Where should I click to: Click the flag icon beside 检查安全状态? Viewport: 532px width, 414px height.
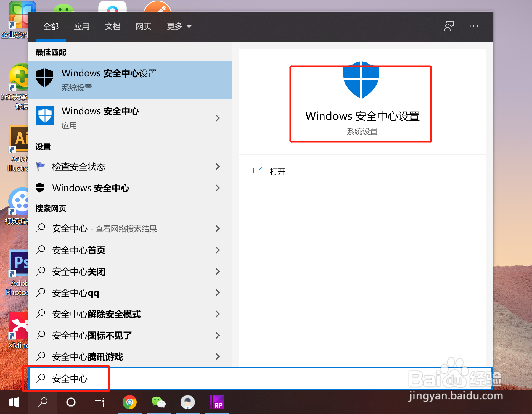(40, 167)
